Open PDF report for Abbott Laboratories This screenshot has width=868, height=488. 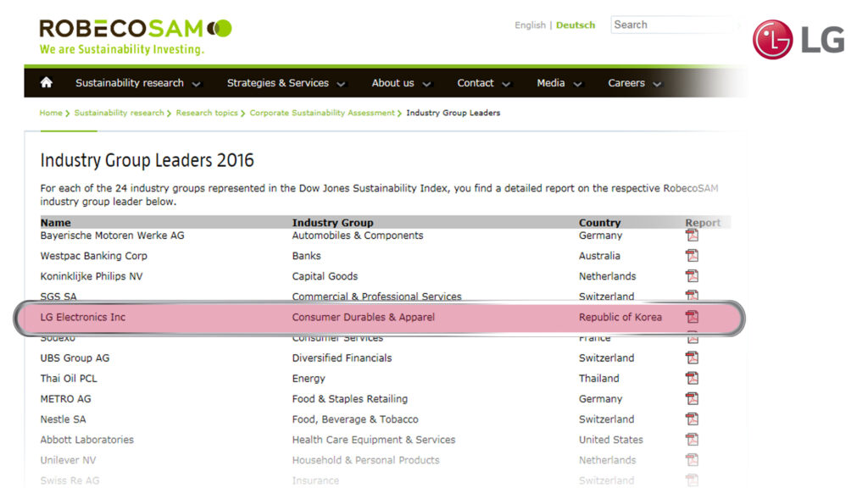coord(692,440)
